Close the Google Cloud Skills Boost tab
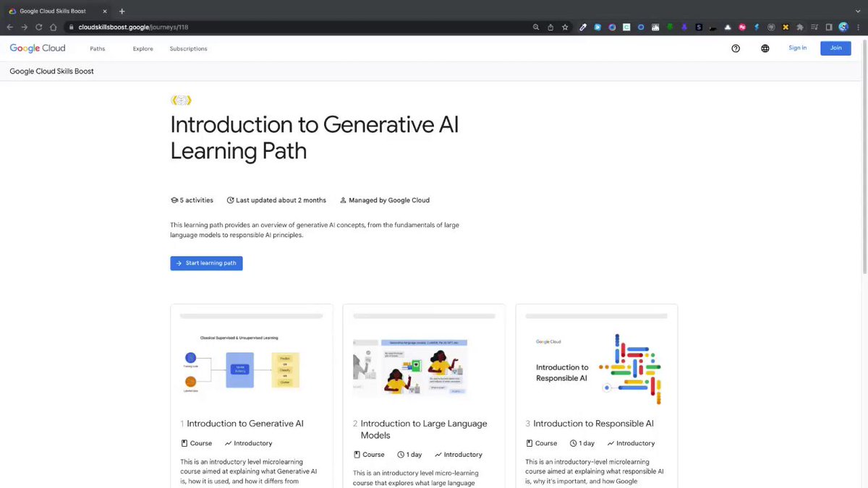Screen dimensions: 868x488 [x=106, y=11]
